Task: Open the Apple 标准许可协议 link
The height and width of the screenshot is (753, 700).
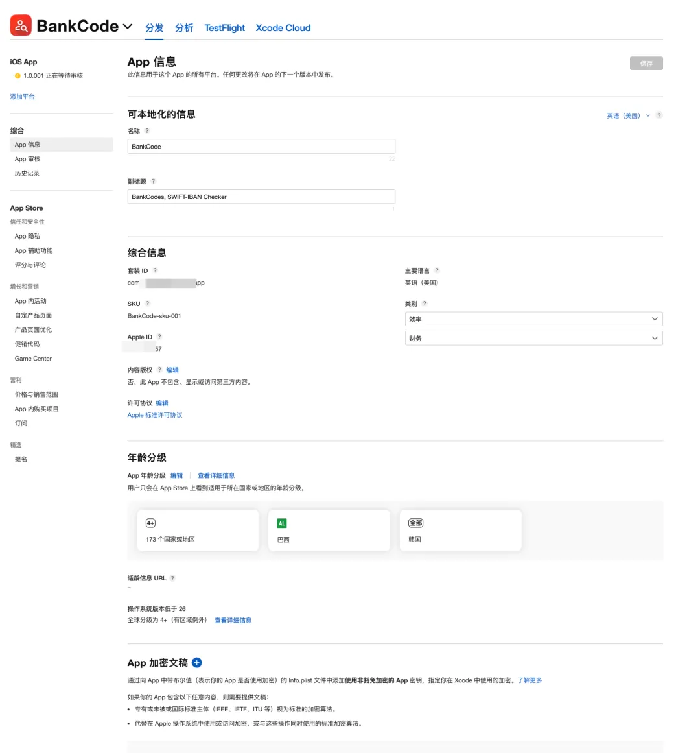Action: coord(155,415)
